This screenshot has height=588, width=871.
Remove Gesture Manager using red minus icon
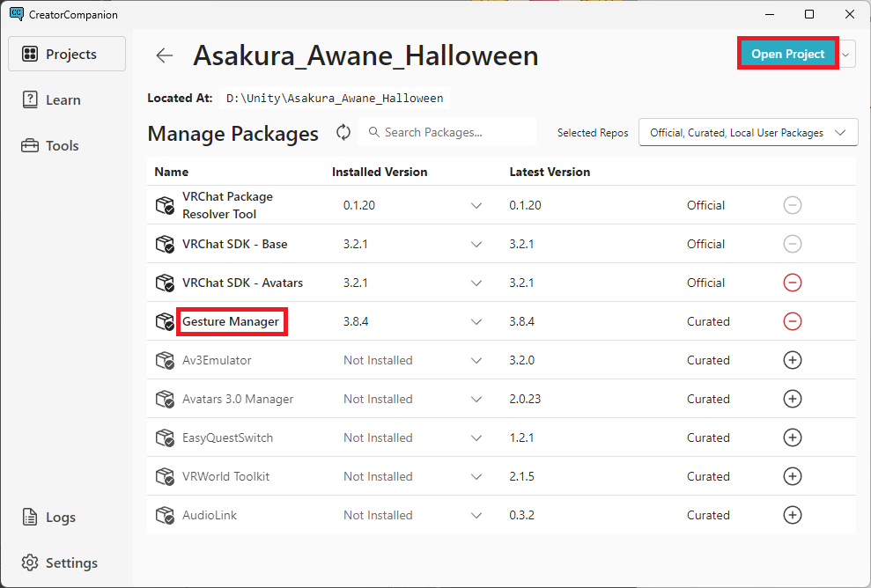pos(792,321)
